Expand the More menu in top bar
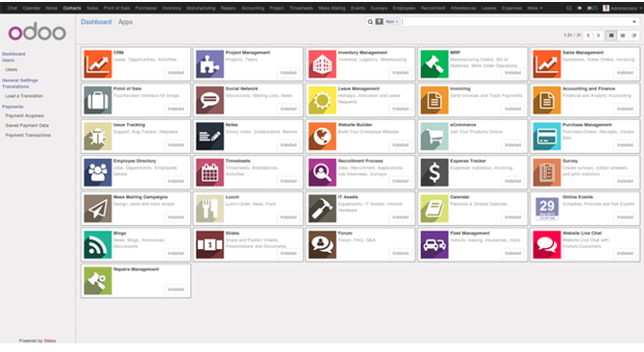The height and width of the screenshot is (352, 644). [534, 8]
